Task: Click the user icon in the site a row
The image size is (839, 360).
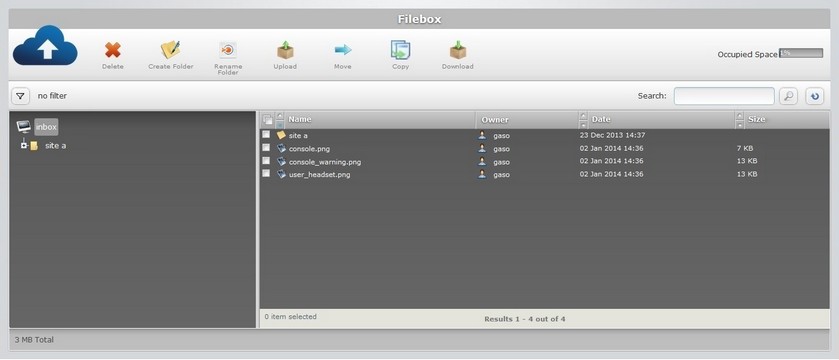Action: click(482, 135)
